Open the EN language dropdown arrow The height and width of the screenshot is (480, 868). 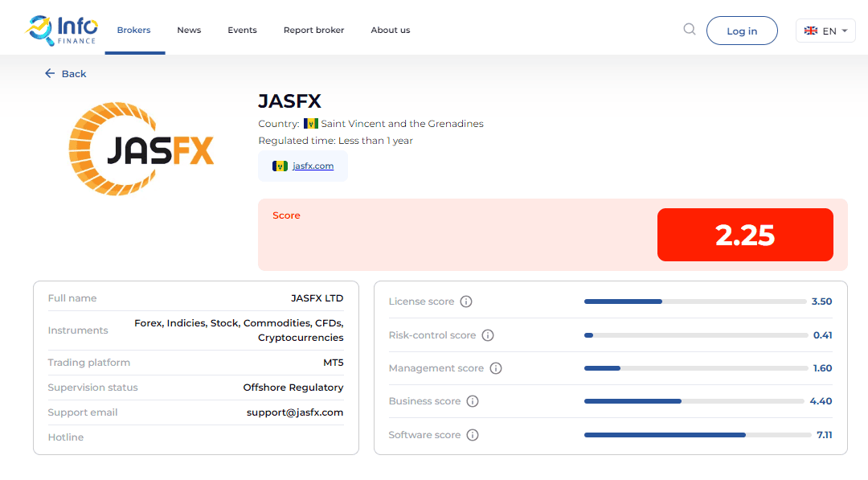tap(845, 31)
